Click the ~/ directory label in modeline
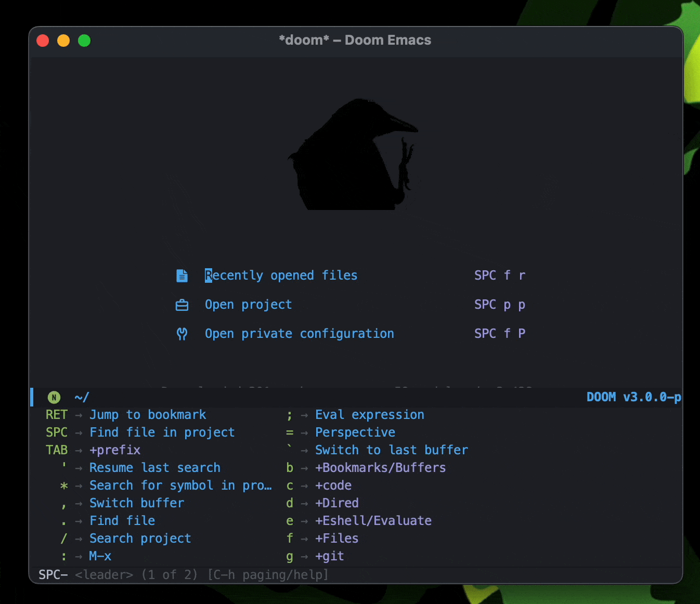This screenshot has height=604, width=700. 82,398
